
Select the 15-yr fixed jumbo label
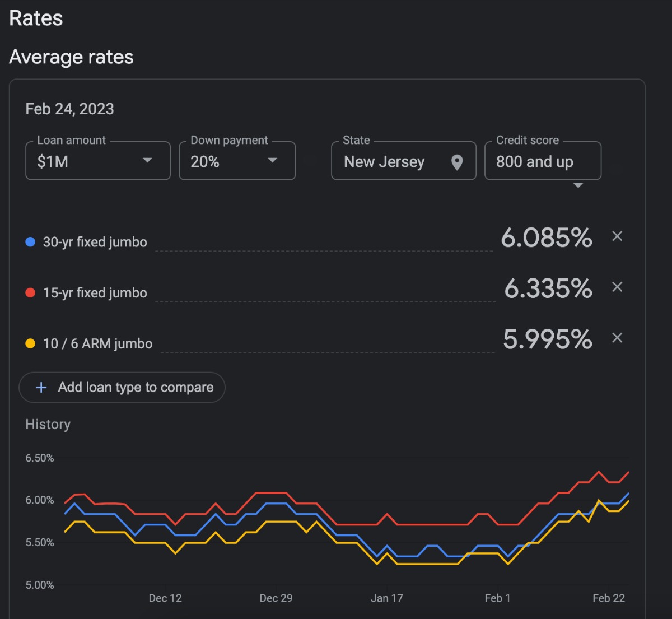(95, 293)
